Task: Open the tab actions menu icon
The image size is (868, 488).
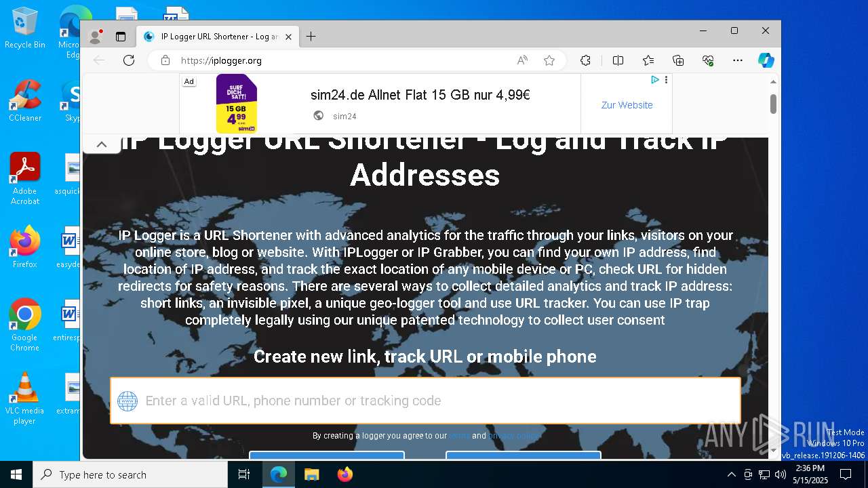Action: [121, 37]
